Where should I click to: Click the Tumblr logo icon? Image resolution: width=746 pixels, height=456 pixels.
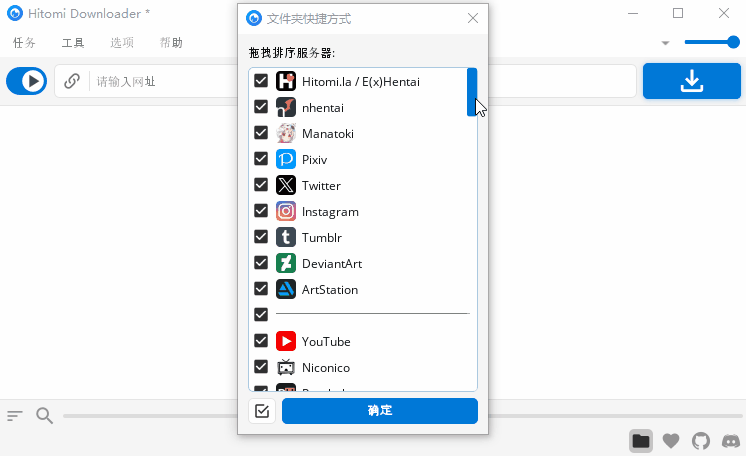tap(286, 237)
